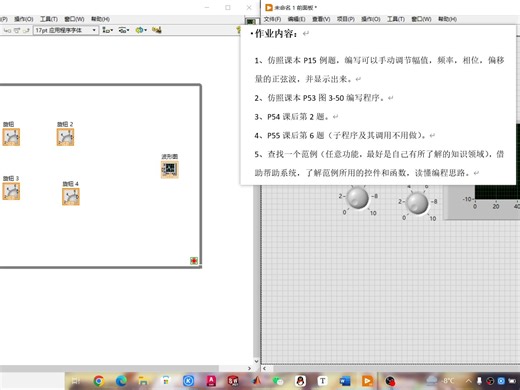Open Google Chrome from the taskbar
This screenshot has width=520, height=390.
(x=99, y=381)
